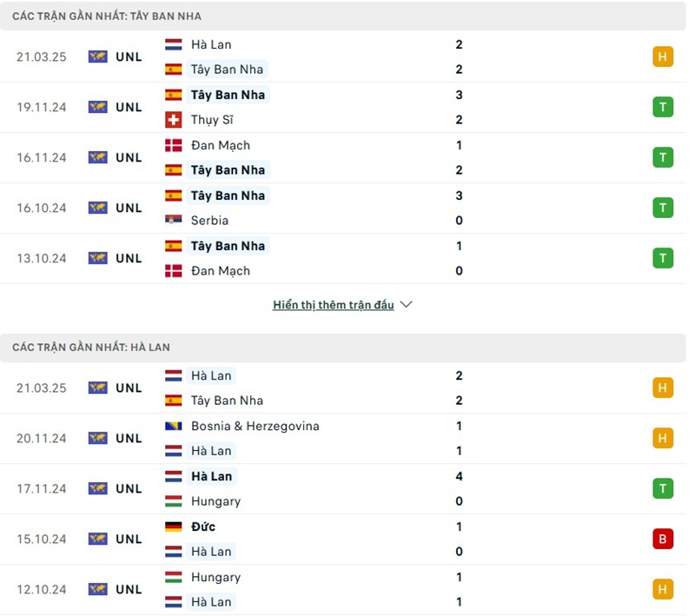Image resolution: width=695 pixels, height=616 pixels.
Task: Expand list with the chevron after Hiển thị thêm trận đấu
Action: [407, 305]
